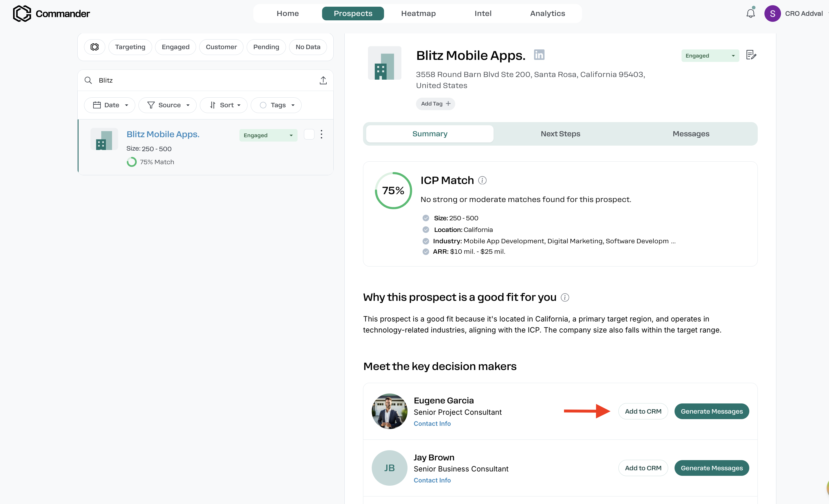Viewport: 829px width, 504px height.
Task: Navigate to the Heatmap section
Action: [x=418, y=13]
